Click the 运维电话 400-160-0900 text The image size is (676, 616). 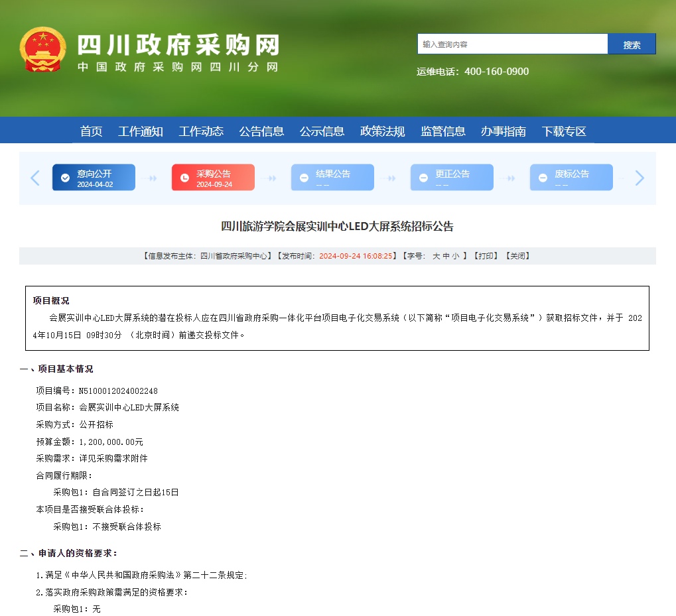pos(472,72)
